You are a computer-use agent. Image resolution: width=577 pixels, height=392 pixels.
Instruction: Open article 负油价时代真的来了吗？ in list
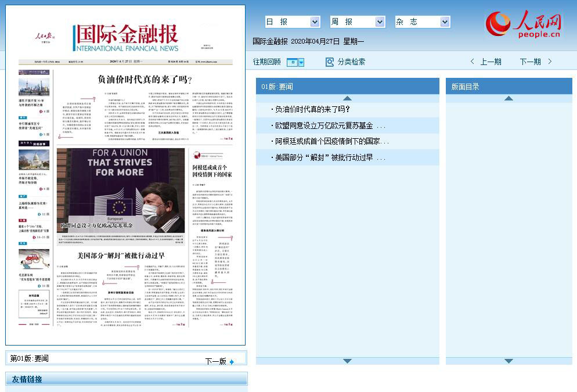(312, 109)
